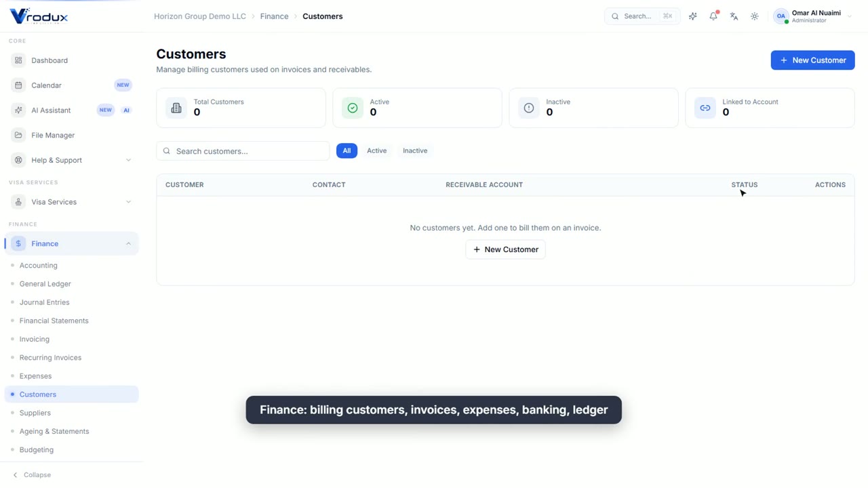
Task: Expand the Visa Services section
Action: tap(71, 202)
